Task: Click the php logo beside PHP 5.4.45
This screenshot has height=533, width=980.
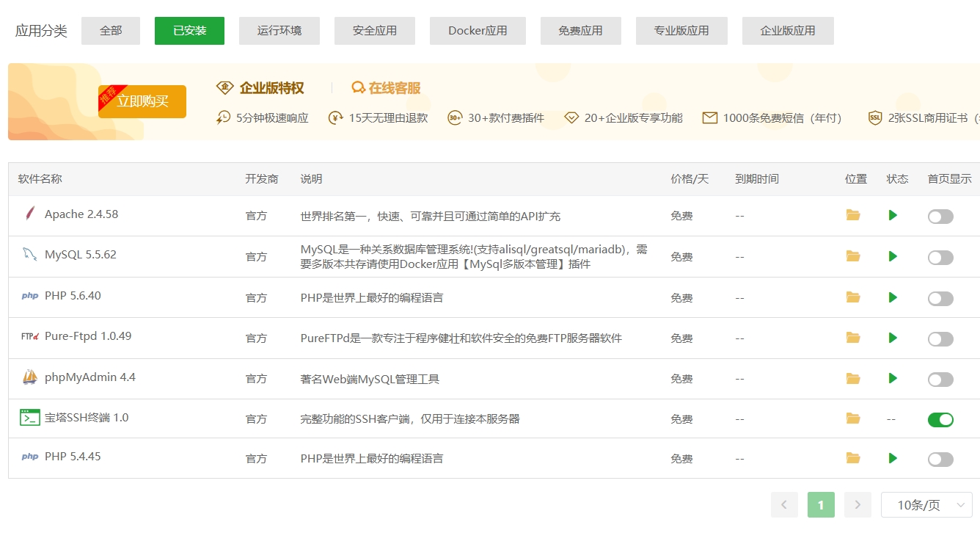Action: click(x=29, y=457)
